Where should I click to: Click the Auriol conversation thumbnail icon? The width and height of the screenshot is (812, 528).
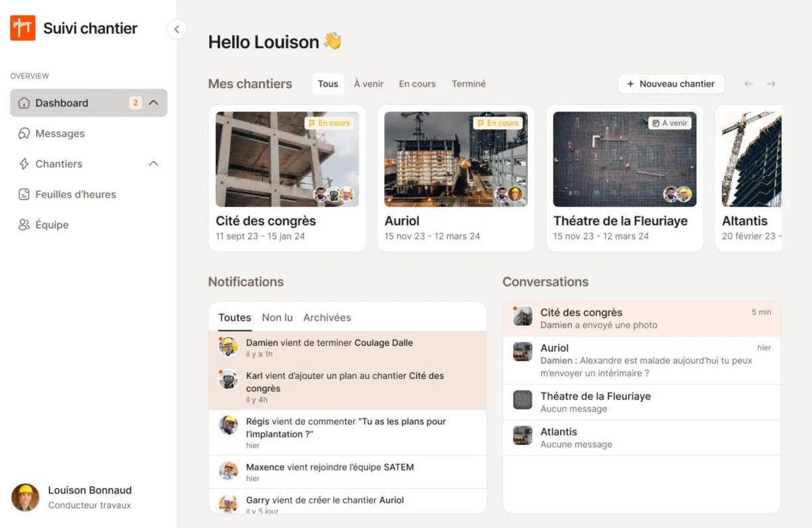click(x=522, y=351)
